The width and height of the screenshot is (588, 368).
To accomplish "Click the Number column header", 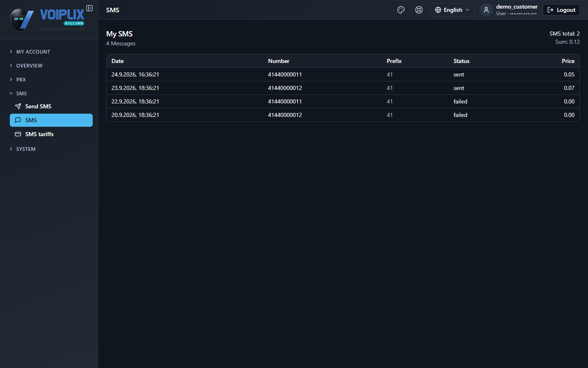I will pyautogui.click(x=278, y=61).
